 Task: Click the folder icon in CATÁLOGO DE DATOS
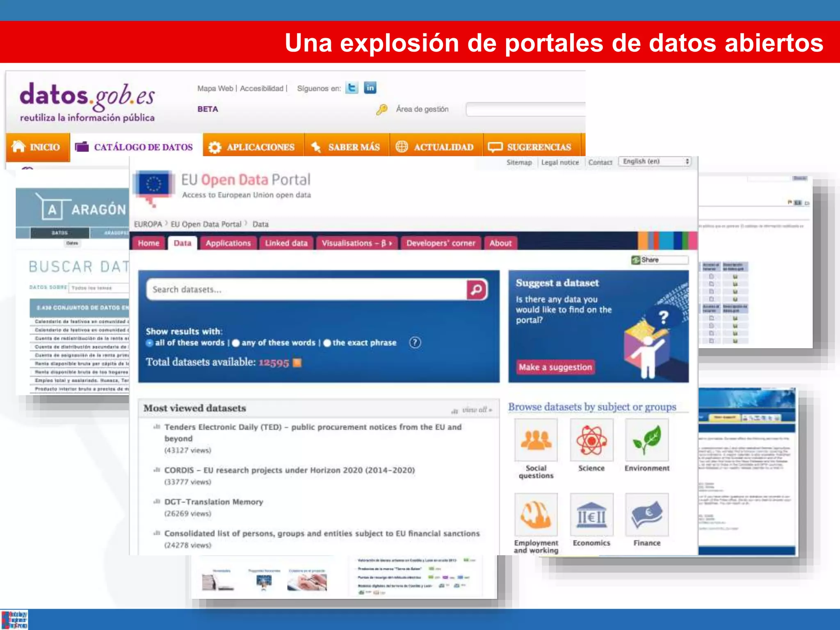pyautogui.click(x=82, y=146)
